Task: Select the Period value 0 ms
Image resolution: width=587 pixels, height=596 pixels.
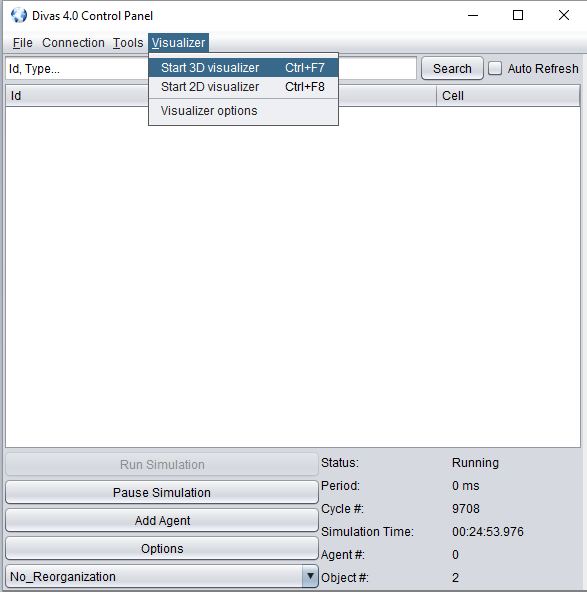Action: pos(466,486)
